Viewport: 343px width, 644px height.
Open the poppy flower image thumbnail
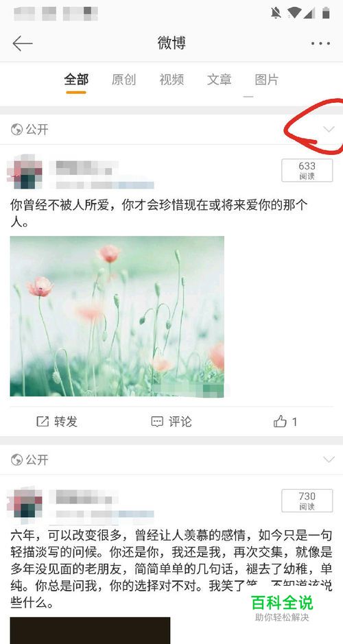(117, 316)
